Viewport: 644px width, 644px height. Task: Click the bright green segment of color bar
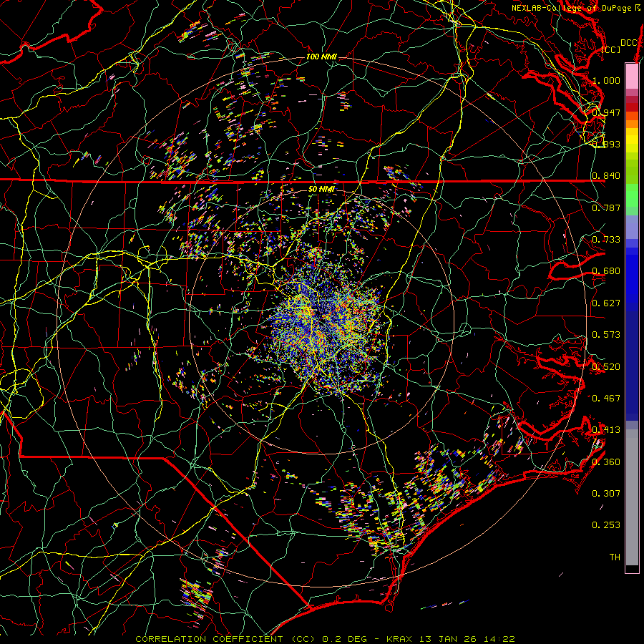coord(632,195)
